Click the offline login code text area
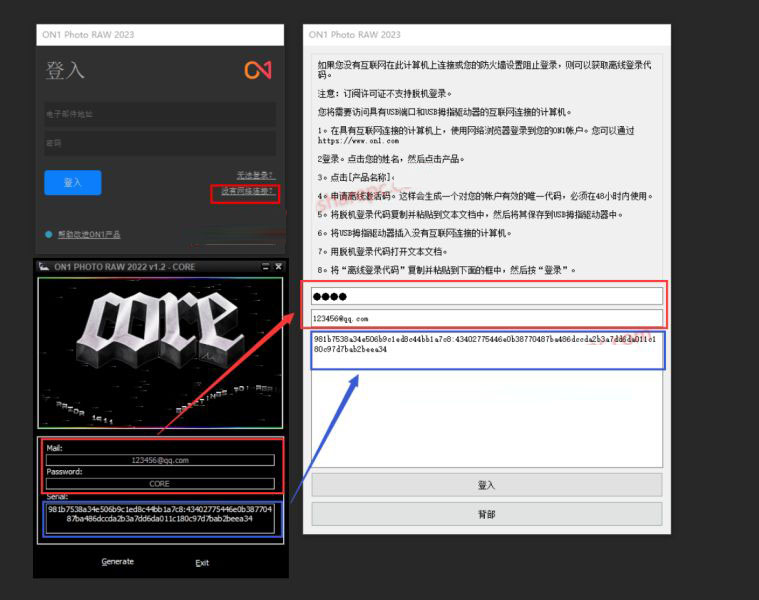The image size is (759, 600). click(487, 399)
